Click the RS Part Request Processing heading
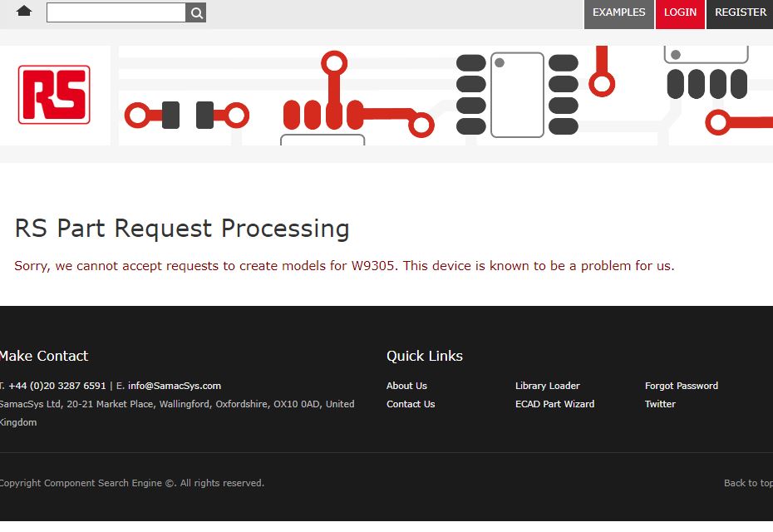773x532 pixels. click(182, 229)
